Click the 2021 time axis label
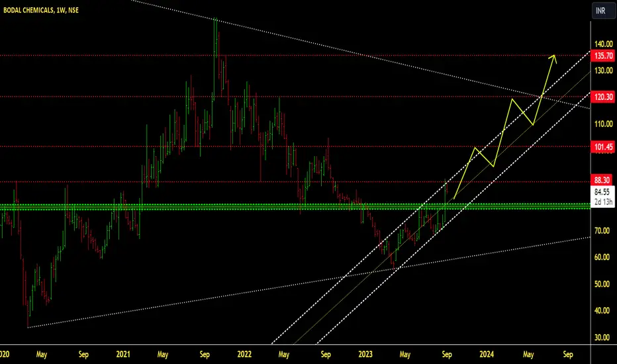Viewport: 617px width, 364px height. click(x=122, y=354)
